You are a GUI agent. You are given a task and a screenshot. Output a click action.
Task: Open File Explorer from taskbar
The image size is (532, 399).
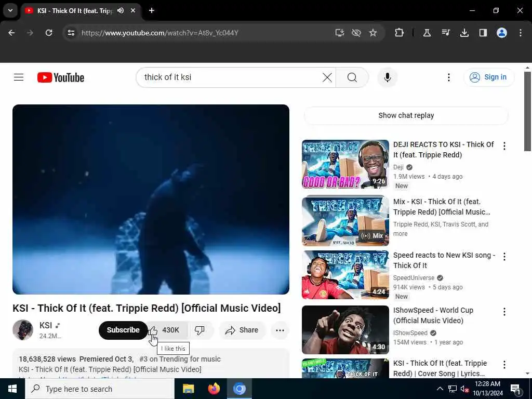(x=188, y=389)
